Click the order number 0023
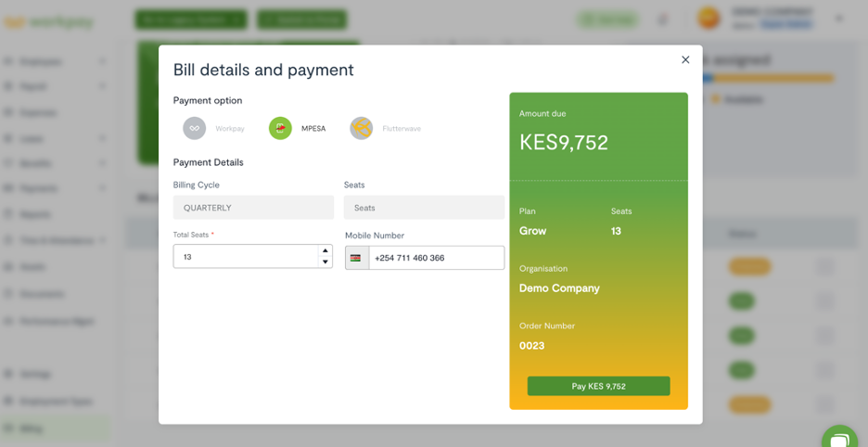Viewport: 868px width, 447px height. [x=531, y=346]
